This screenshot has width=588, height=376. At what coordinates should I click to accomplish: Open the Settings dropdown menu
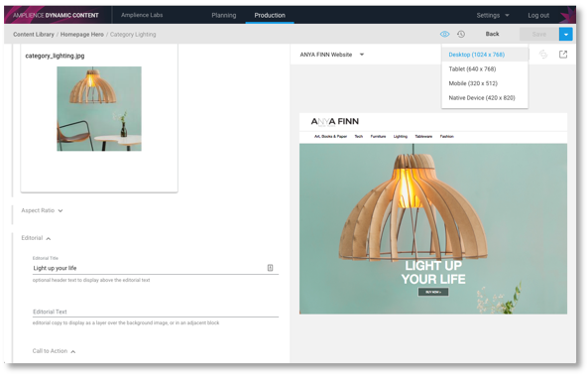pos(493,16)
